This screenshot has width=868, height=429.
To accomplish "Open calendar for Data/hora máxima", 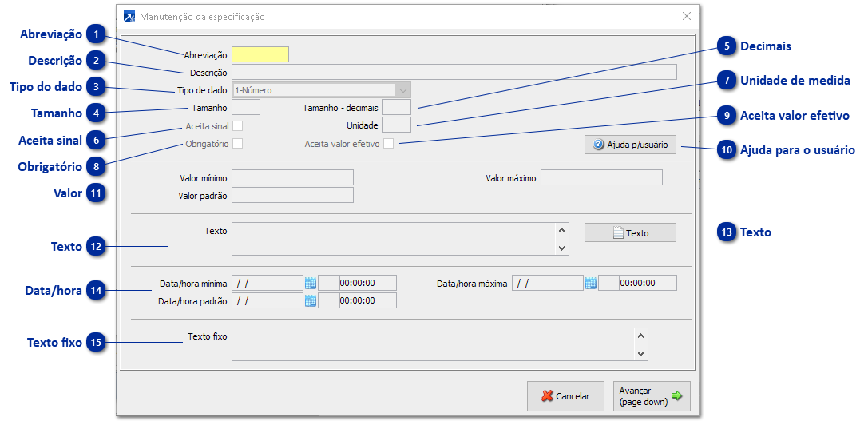I will pyautogui.click(x=591, y=284).
